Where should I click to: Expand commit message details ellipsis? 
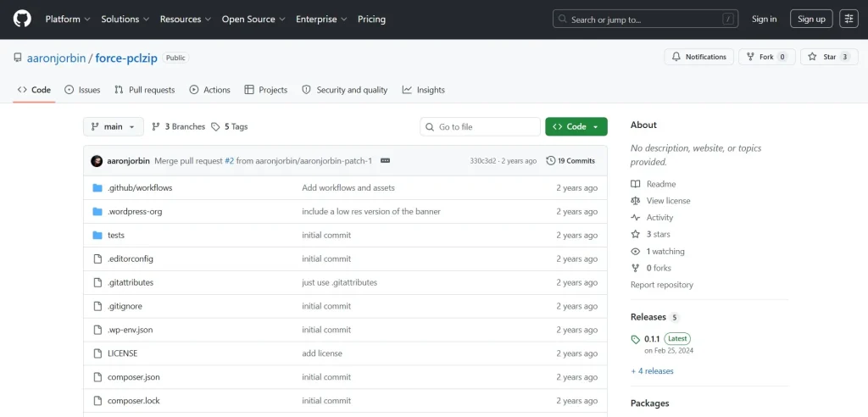(386, 161)
